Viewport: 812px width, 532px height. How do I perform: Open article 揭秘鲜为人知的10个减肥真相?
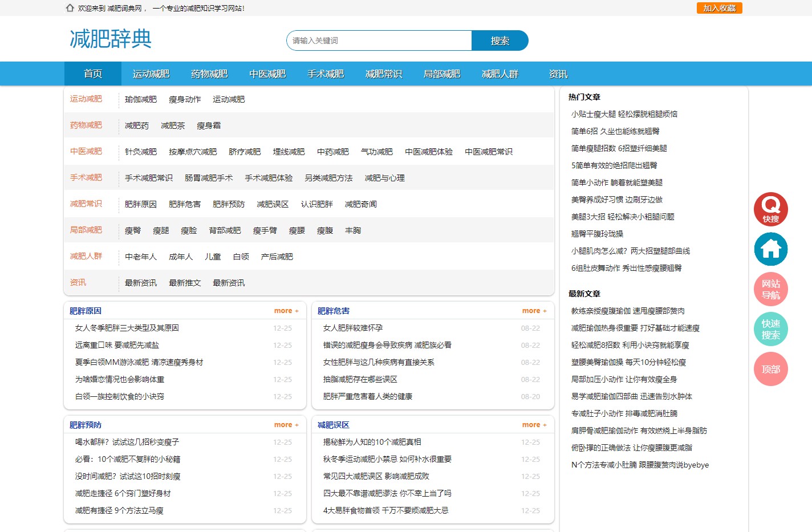click(x=372, y=442)
